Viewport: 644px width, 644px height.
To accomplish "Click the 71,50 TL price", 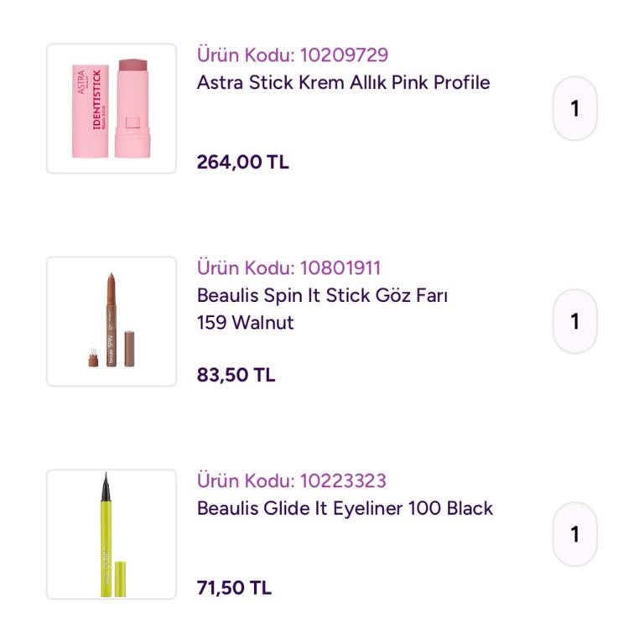I will click(234, 588).
